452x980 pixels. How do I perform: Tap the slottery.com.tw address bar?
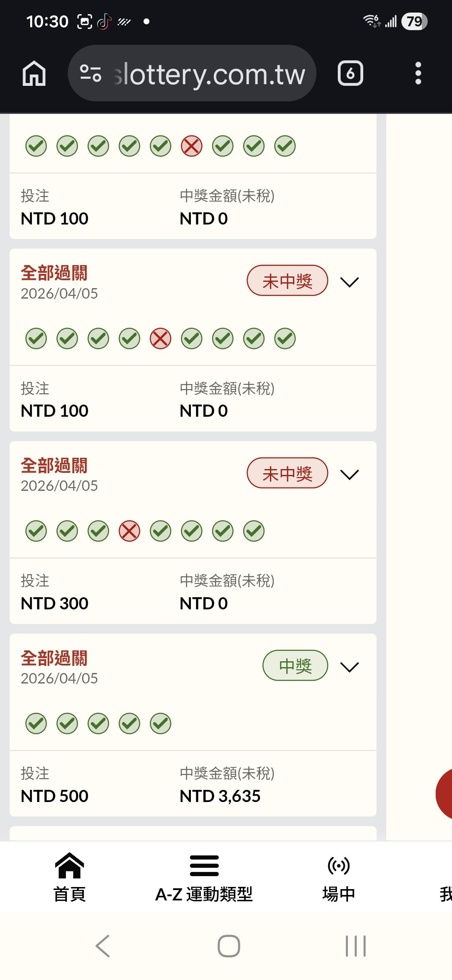(209, 74)
